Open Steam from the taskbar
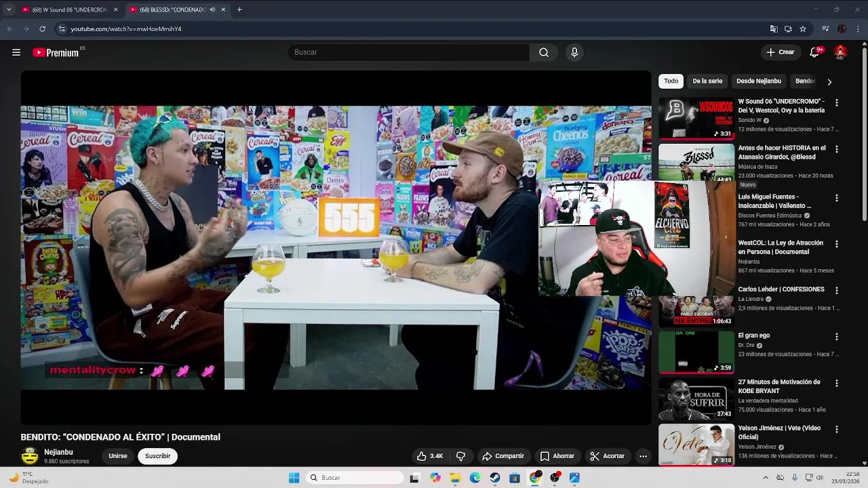868x488 pixels. tap(495, 478)
